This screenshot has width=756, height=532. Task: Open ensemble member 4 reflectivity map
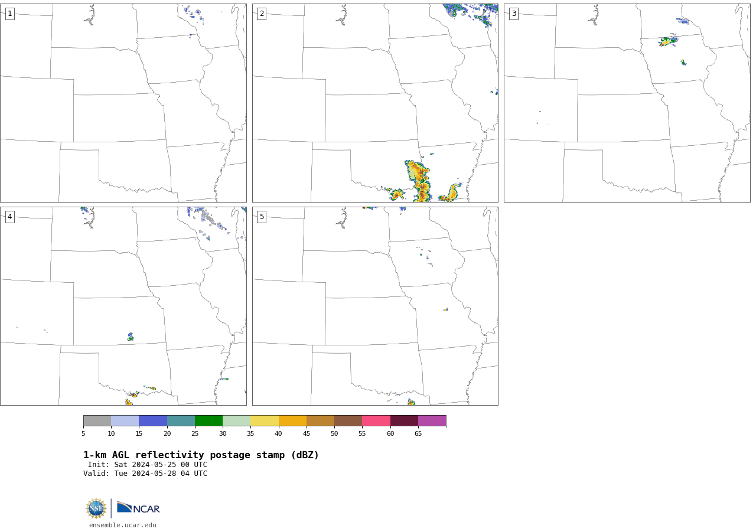(x=123, y=306)
